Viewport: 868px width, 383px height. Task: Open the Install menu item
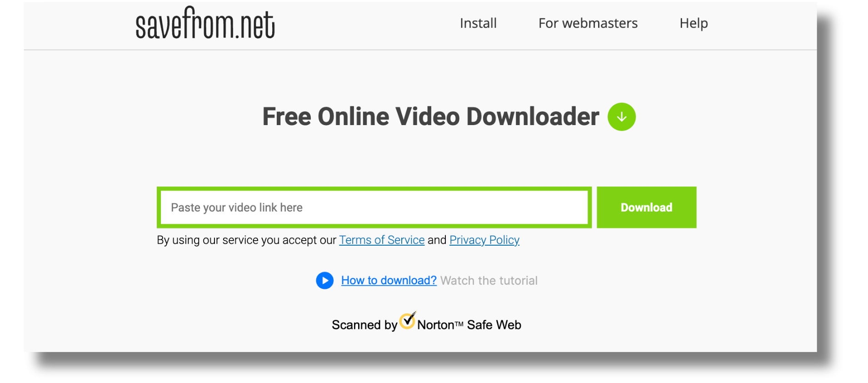pyautogui.click(x=478, y=23)
